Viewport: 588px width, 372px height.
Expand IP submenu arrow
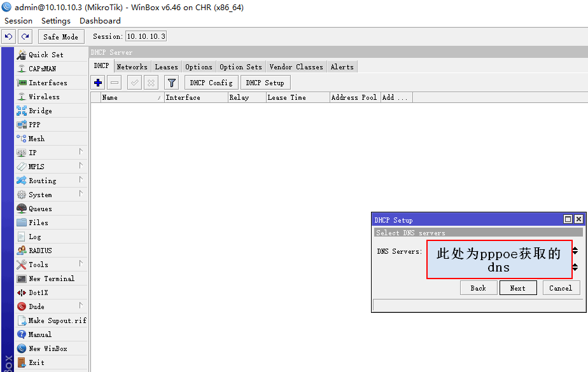(81, 152)
